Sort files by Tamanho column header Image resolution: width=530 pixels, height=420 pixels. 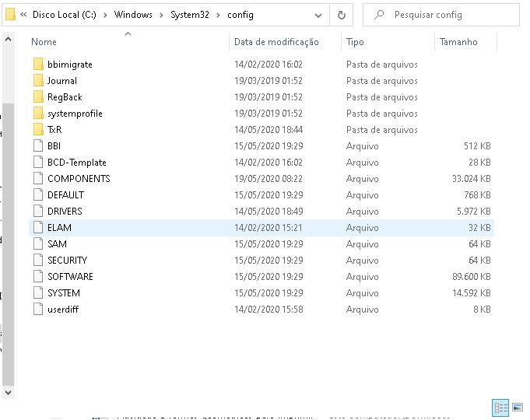click(x=458, y=42)
